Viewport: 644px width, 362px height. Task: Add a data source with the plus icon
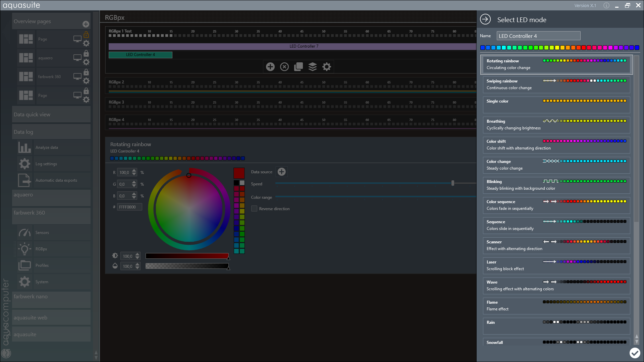click(x=282, y=172)
